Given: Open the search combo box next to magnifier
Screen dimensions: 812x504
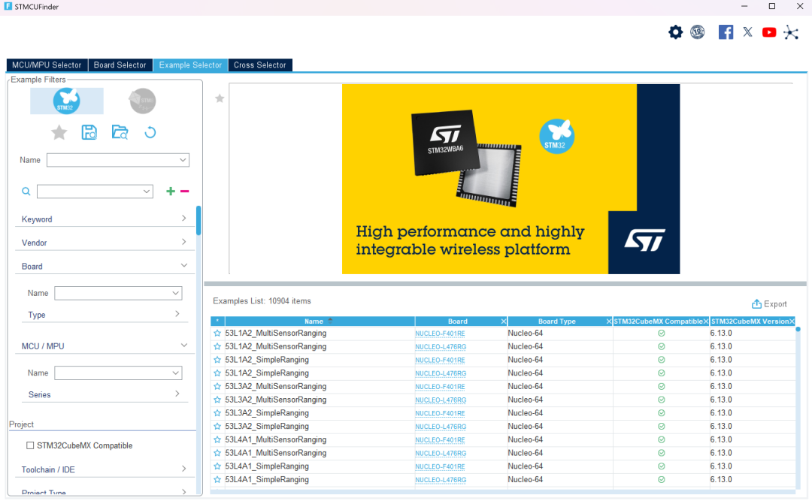Looking at the screenshot, I should [95, 192].
